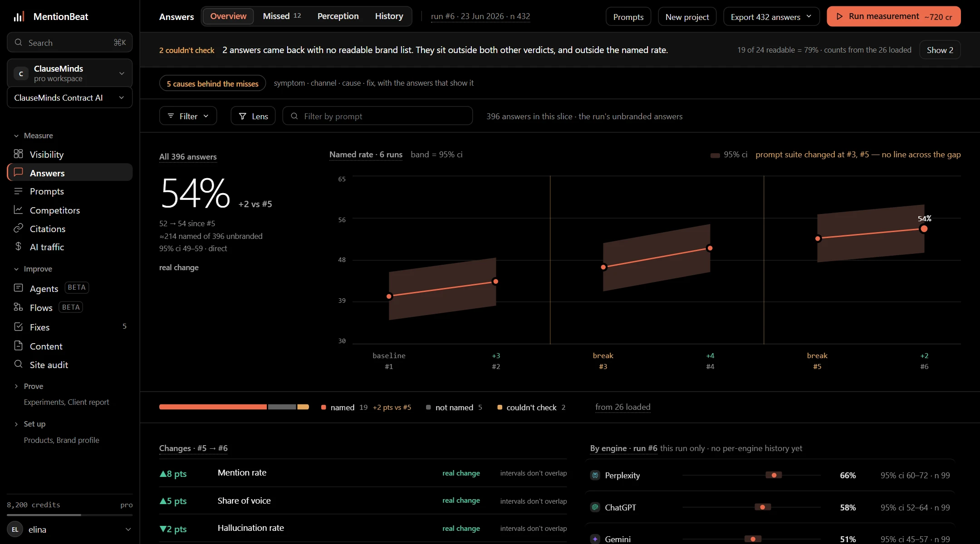This screenshot has height=544, width=980.
Task: Click the ChatGPT engine icon
Action: tap(595, 507)
